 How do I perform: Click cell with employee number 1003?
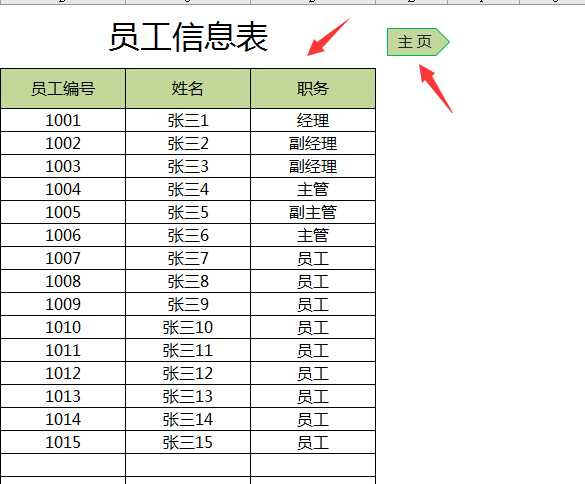[x=63, y=166]
